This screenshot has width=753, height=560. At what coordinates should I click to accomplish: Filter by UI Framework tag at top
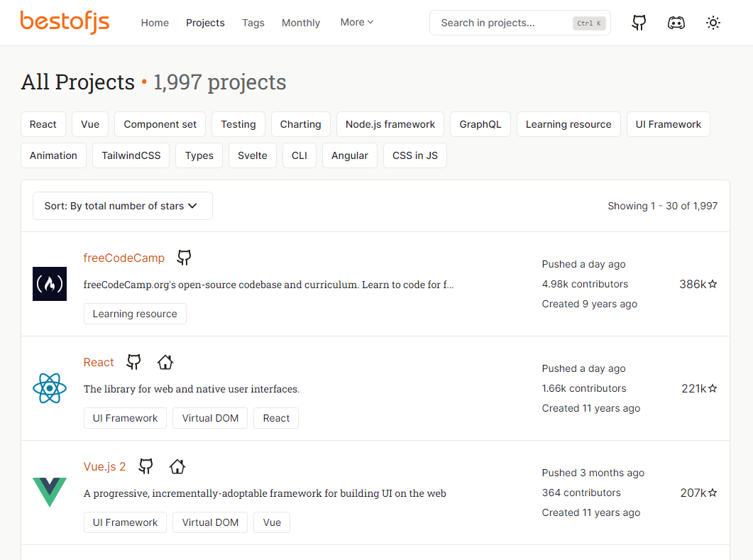click(669, 124)
